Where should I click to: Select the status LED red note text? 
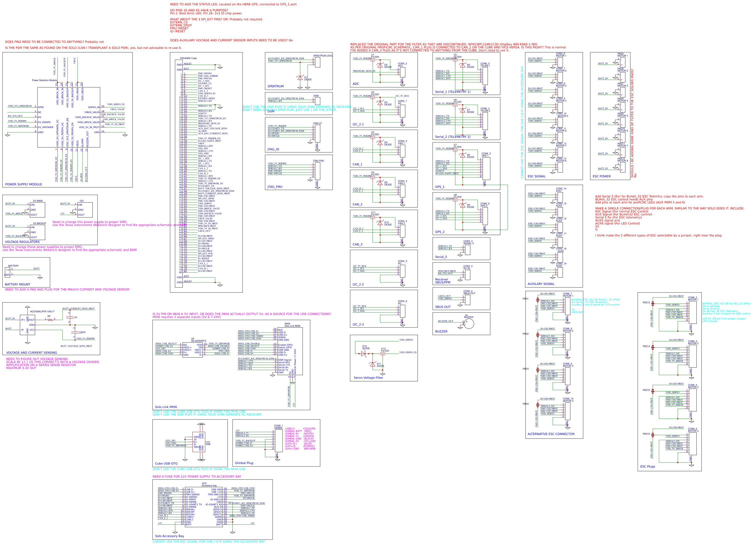point(233,4)
